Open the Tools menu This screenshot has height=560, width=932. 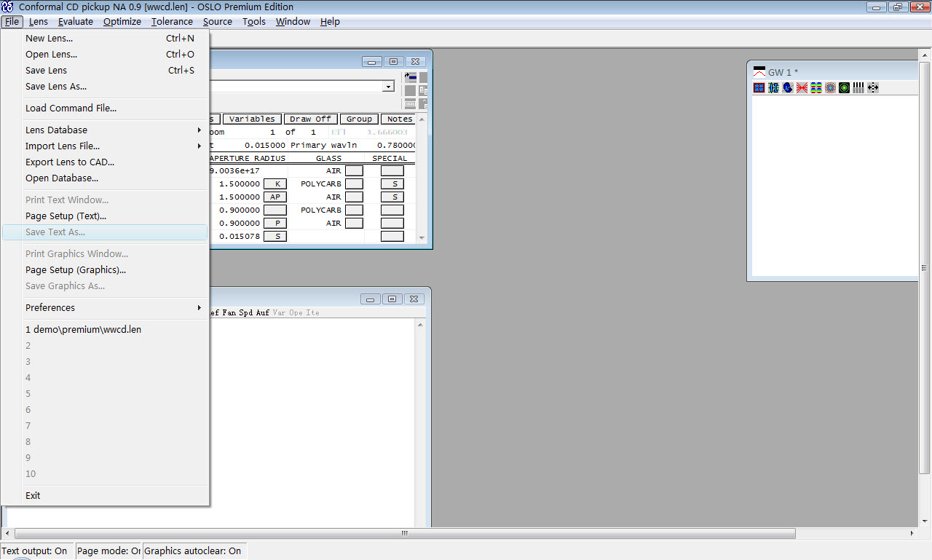254,22
